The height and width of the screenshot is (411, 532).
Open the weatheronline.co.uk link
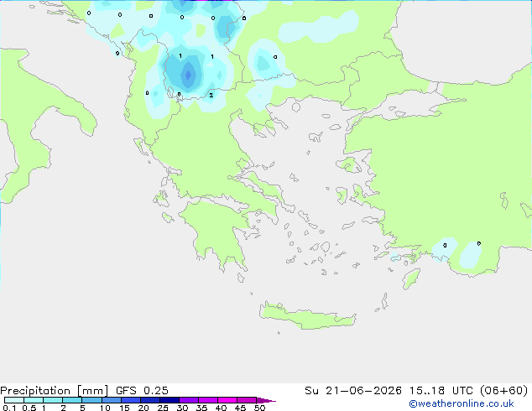pyautogui.click(x=462, y=403)
